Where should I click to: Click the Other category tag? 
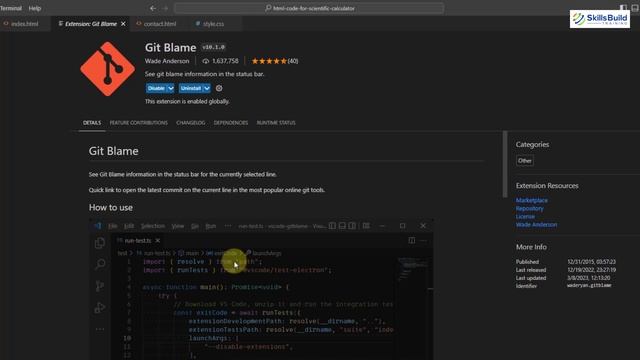click(524, 160)
